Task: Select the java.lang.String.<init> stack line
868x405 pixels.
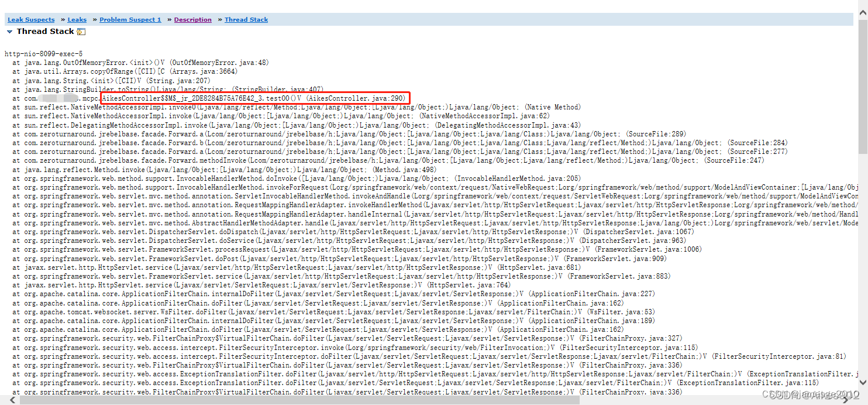Action: pos(111,80)
